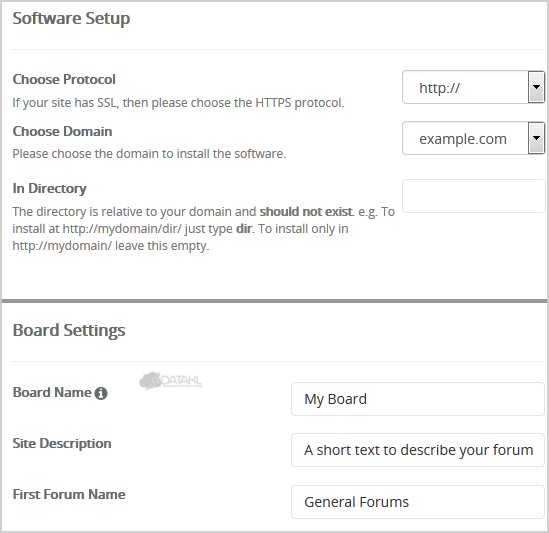Click the Site Description label
This screenshot has height=533, width=549.
62,443
